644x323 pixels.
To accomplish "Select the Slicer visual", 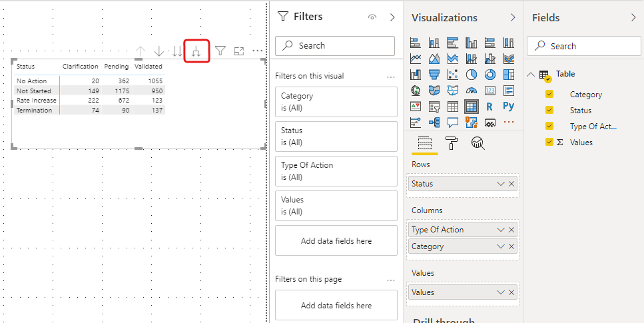I will (x=434, y=107).
